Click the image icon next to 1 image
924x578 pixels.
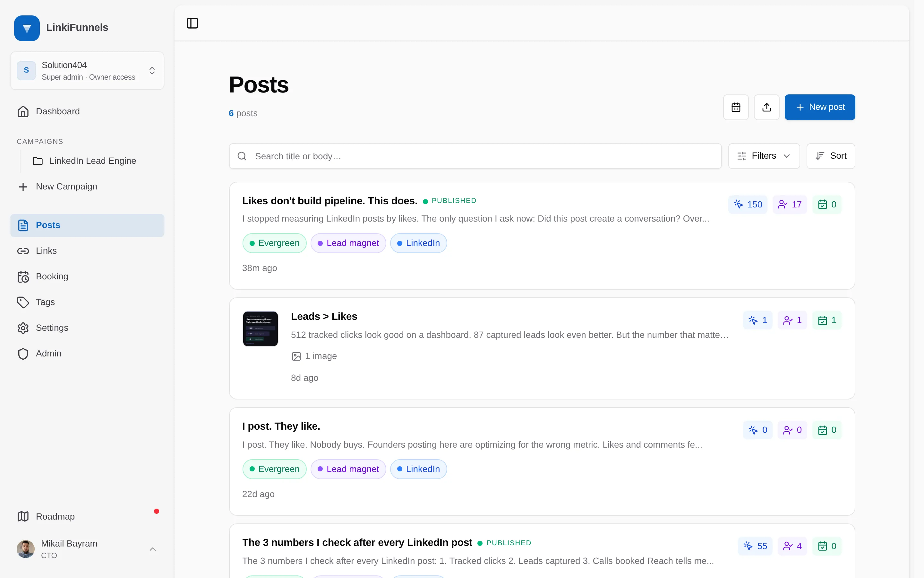pos(296,356)
